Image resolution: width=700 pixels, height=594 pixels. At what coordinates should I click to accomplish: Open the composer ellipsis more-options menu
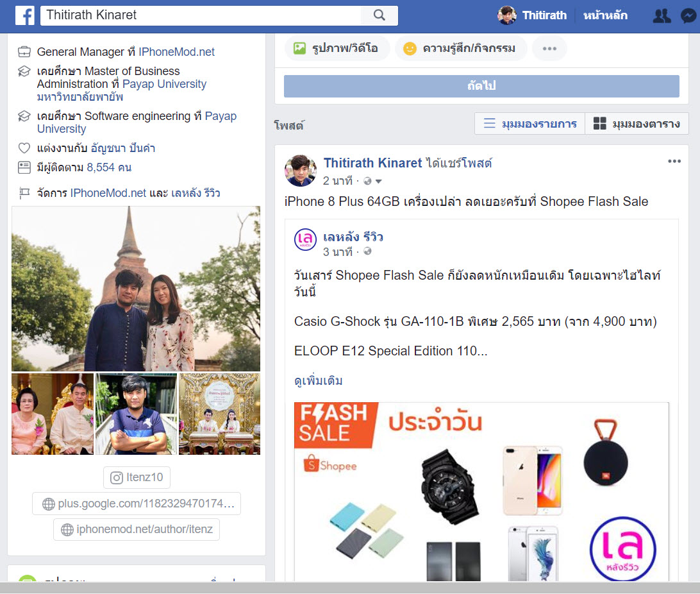pos(549,47)
